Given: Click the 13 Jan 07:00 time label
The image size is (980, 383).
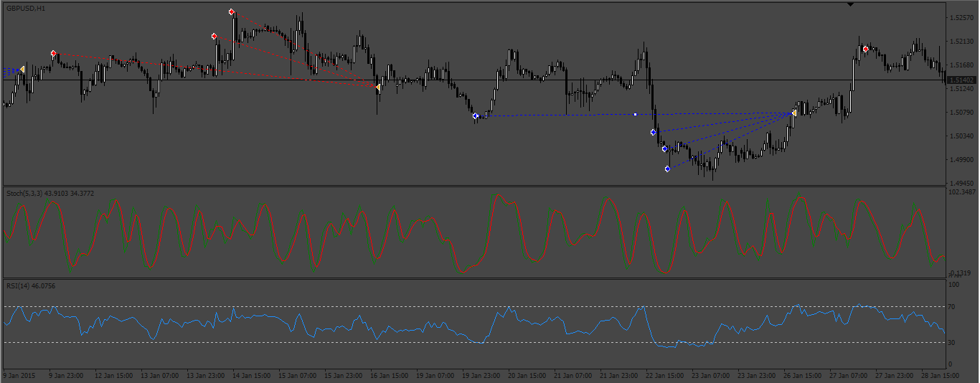Looking at the screenshot, I should pos(160,375).
